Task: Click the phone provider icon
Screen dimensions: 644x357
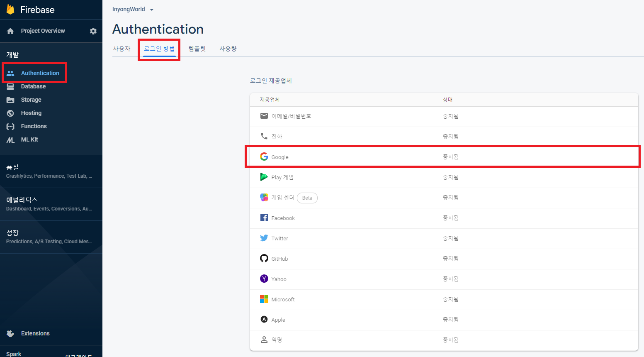Action: pyautogui.click(x=264, y=136)
